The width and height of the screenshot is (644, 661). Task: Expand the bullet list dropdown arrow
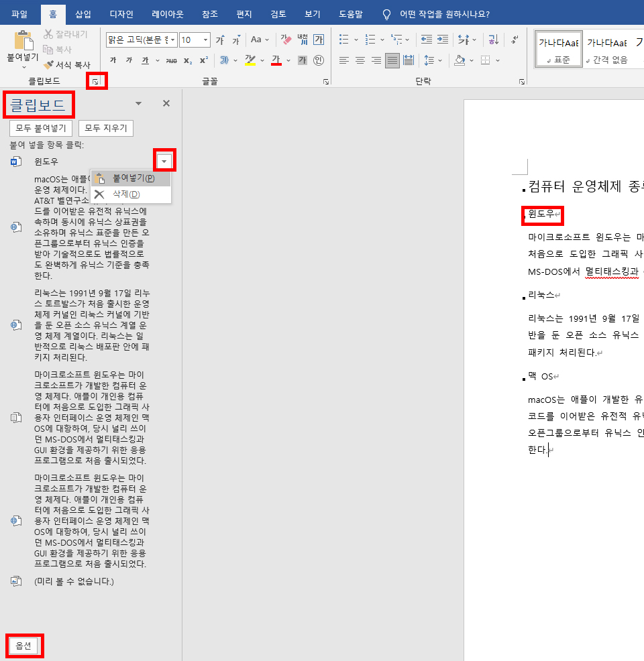tap(356, 40)
